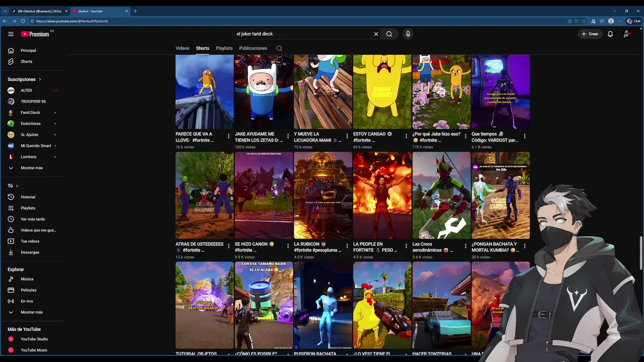Open the browser tab list dropdown arrow
The image size is (644, 362).
[5, 11]
